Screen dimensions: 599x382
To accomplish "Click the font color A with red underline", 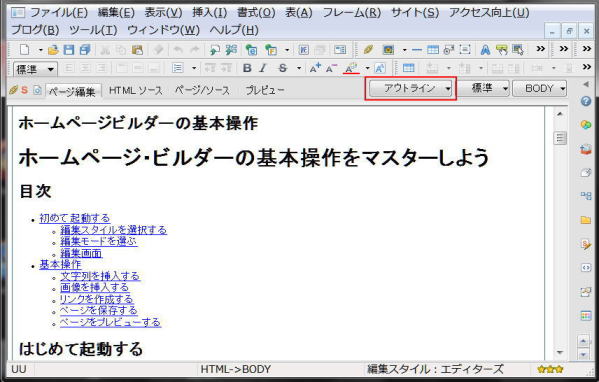I will pos(351,69).
